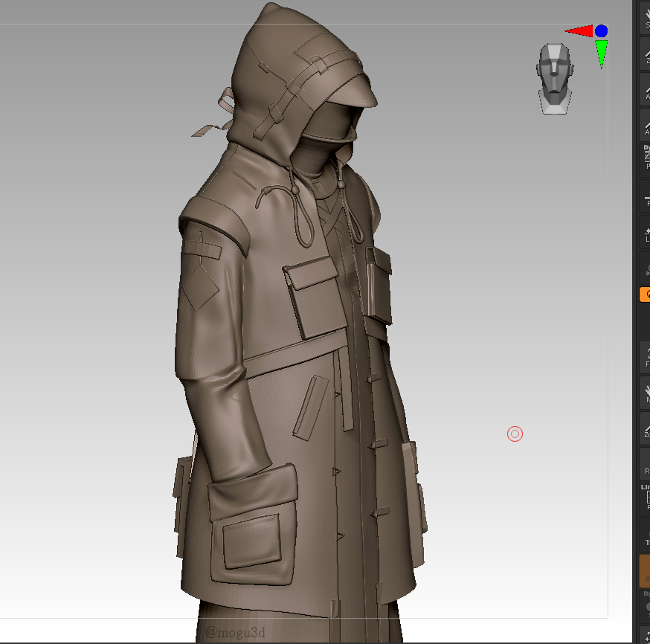Toggle Transparency mode button
Viewport: 650px width, 644px height.
(x=646, y=535)
